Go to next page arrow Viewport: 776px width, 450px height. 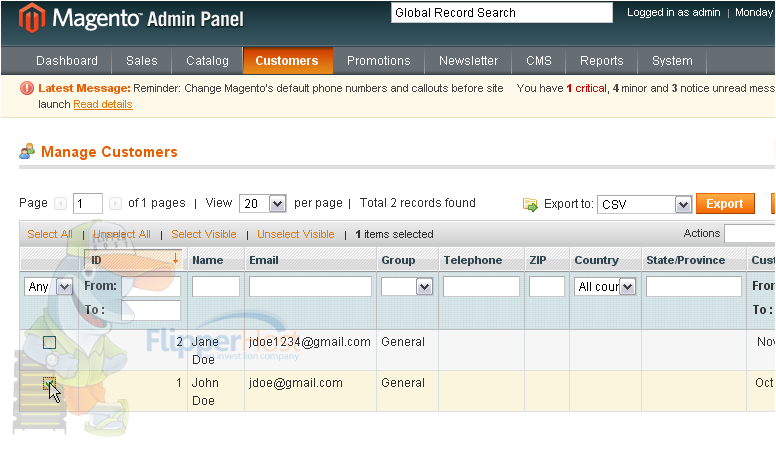coord(115,203)
